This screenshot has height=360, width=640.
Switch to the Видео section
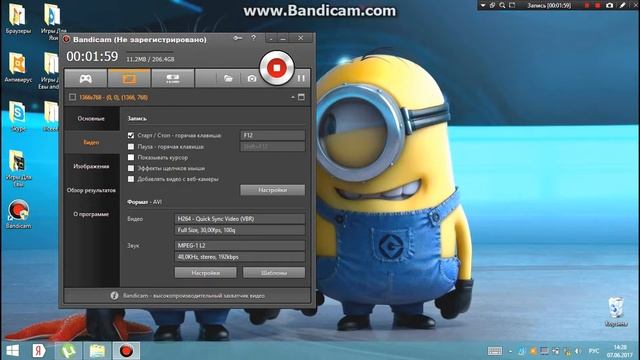(x=91, y=142)
